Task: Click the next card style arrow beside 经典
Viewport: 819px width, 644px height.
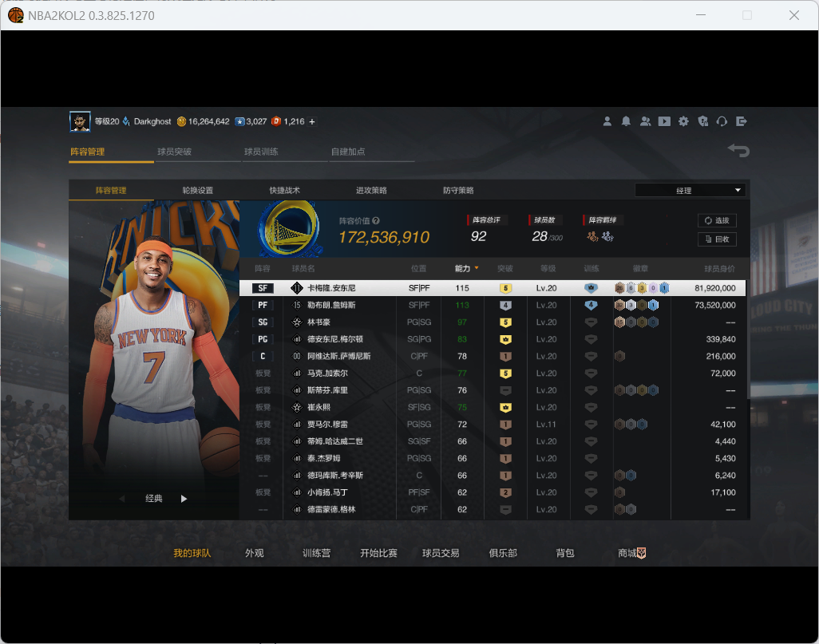Action: coord(184,499)
